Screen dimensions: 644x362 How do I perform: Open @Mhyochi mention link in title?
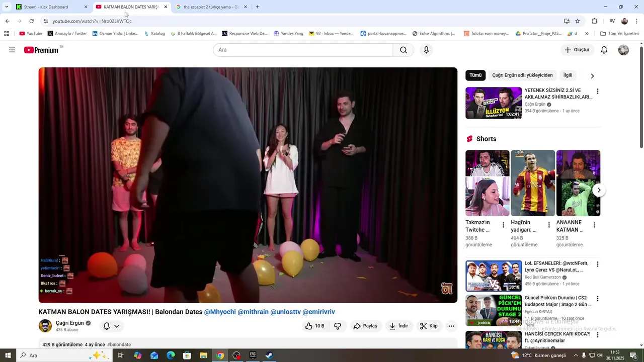[220, 312]
